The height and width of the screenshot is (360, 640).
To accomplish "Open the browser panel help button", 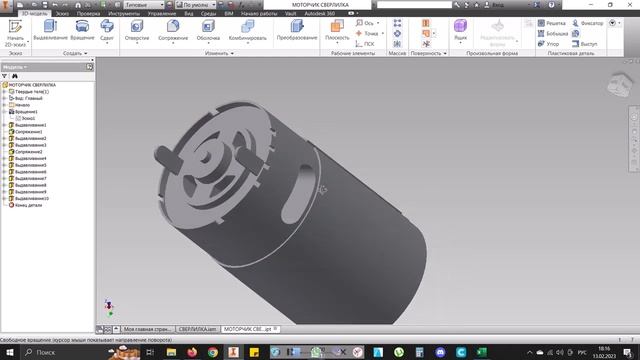I will pos(89,67).
